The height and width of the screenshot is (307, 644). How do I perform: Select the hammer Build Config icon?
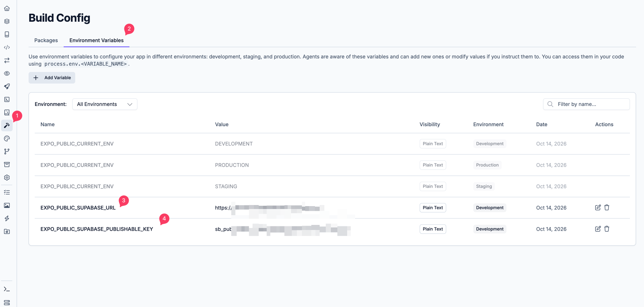(x=7, y=125)
